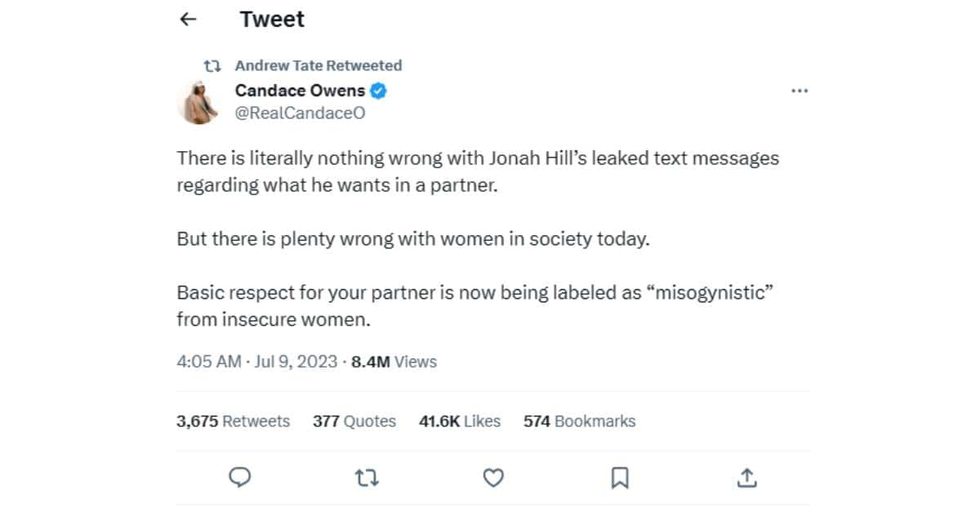Open the 377 Quotes list
This screenshot has height=513, width=980.
tap(354, 422)
